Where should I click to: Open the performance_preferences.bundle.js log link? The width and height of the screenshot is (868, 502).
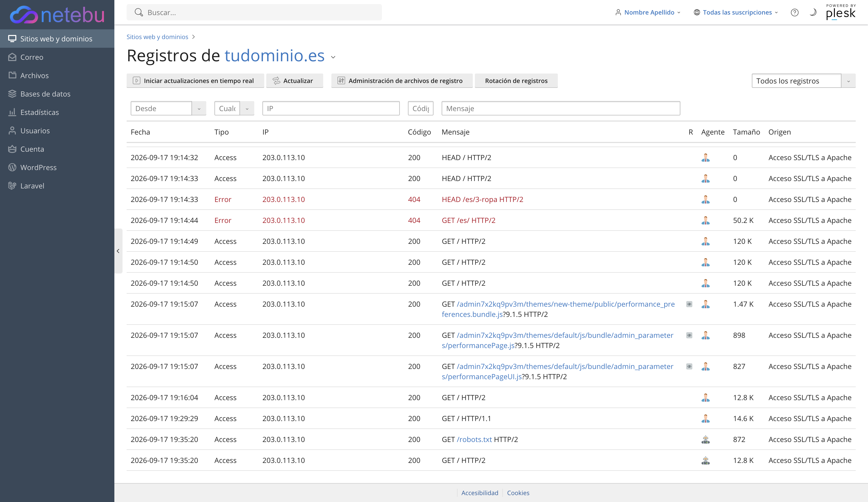pyautogui.click(x=558, y=309)
